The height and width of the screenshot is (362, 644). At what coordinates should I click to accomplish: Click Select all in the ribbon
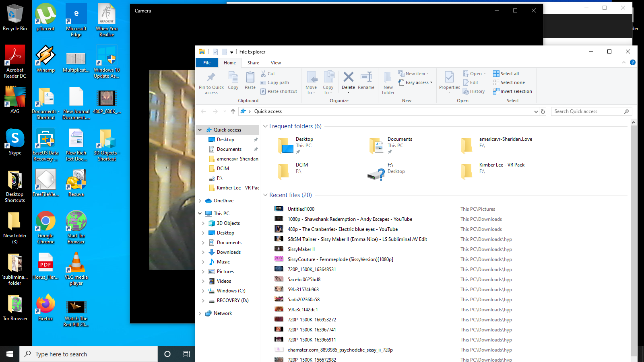[x=506, y=74]
